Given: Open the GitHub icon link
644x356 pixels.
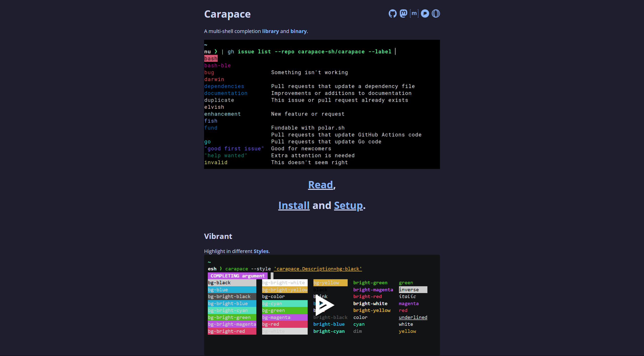Looking at the screenshot, I should click(392, 14).
